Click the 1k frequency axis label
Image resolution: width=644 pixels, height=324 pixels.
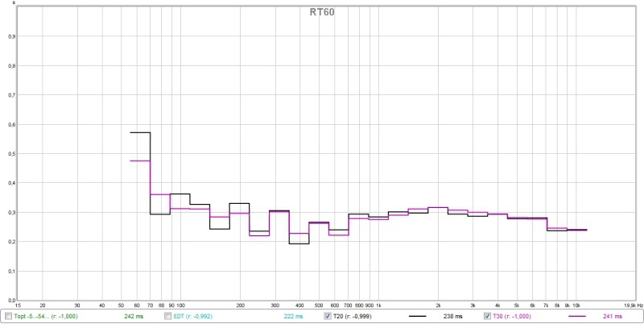(378, 306)
